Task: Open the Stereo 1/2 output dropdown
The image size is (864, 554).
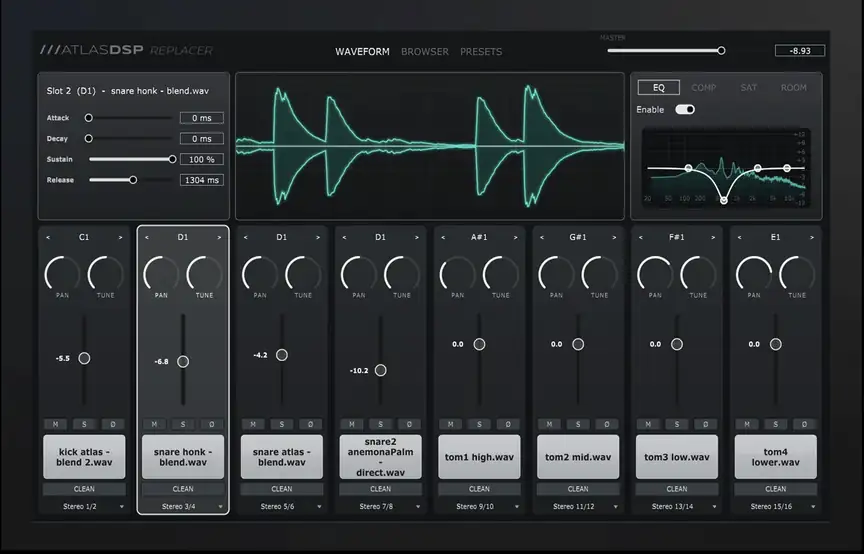Action: [x=84, y=506]
